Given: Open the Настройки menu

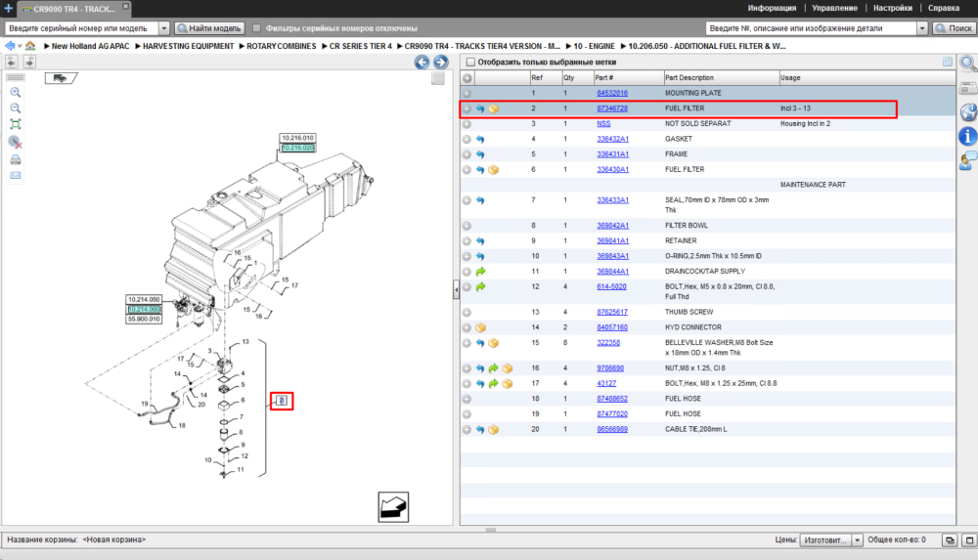Looking at the screenshot, I should tap(893, 8).
